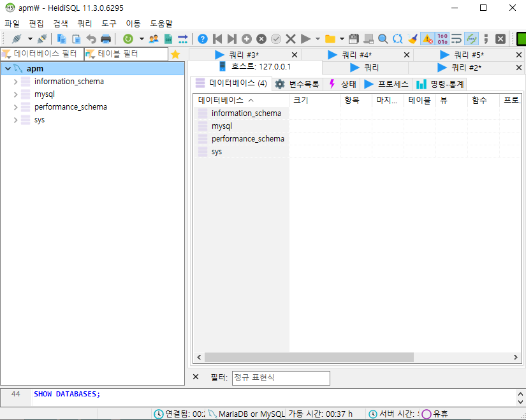526x420 pixels.
Task: Click the 테이블 필터 input field
Action: tap(126, 54)
